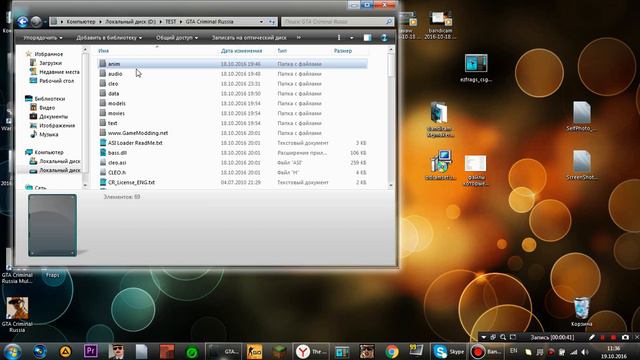The height and width of the screenshot is (360, 640).
Task: Go back in the Explorer window
Action: tap(22, 21)
